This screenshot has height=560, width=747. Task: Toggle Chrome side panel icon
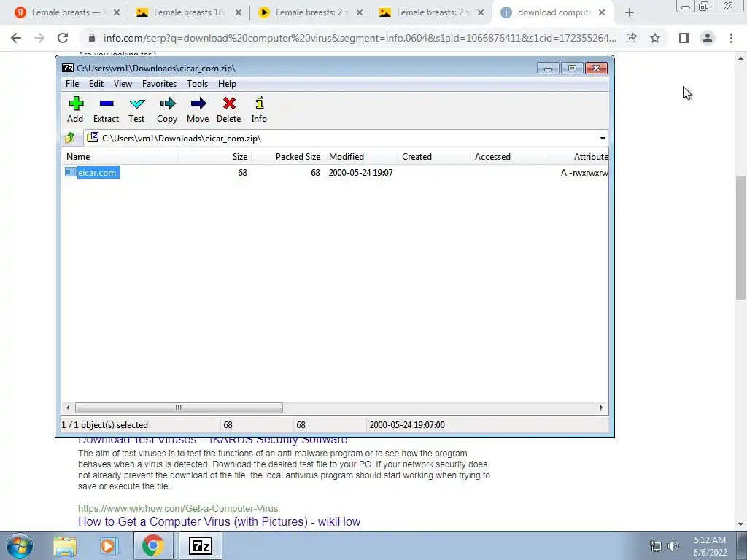tap(684, 38)
